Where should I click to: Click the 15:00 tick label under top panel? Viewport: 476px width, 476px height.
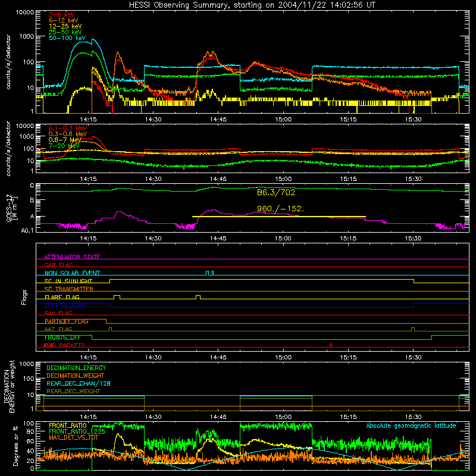[283, 120]
